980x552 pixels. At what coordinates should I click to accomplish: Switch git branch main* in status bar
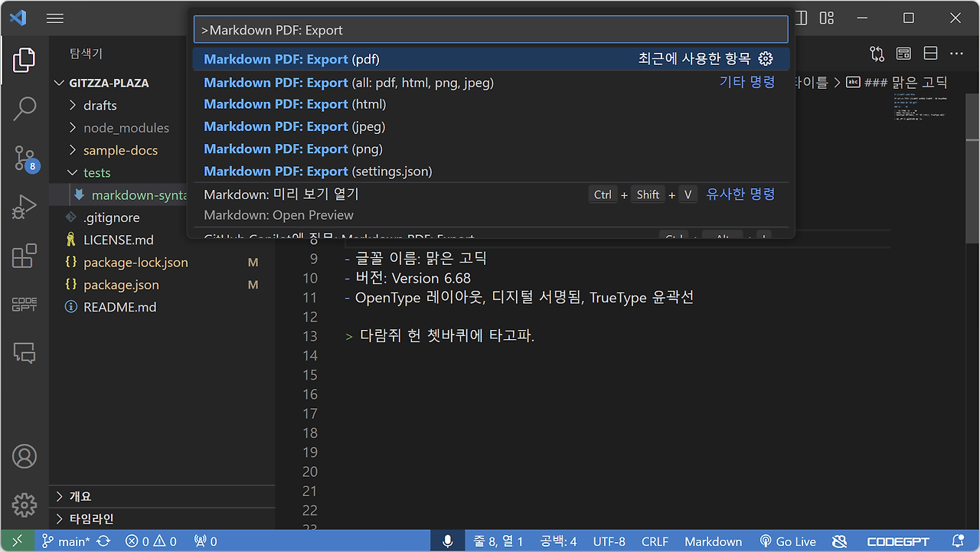click(x=66, y=541)
